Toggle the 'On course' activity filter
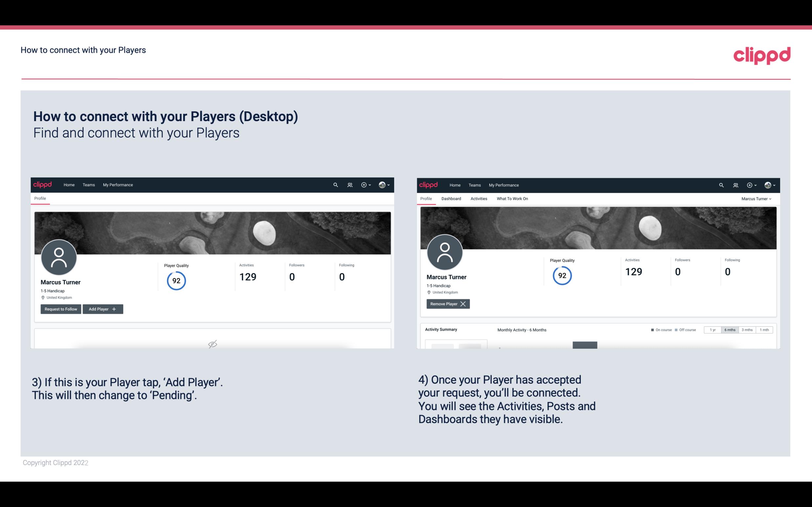812x507 pixels. (660, 329)
